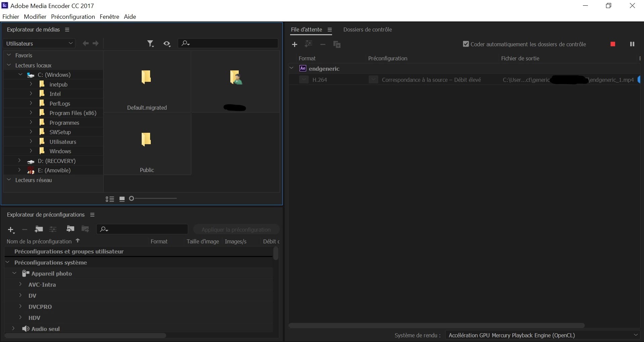The height and width of the screenshot is (342, 644).
Task: Open the Fenêtre menu
Action: click(x=109, y=16)
